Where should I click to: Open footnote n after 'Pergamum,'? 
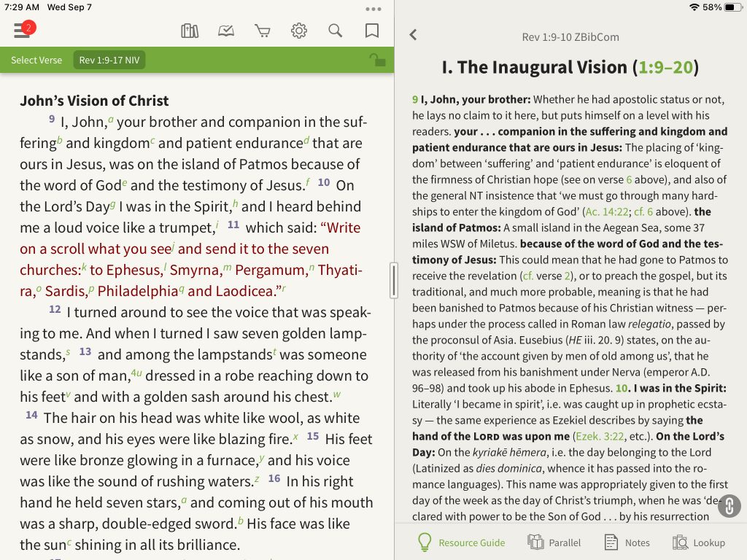(311, 267)
